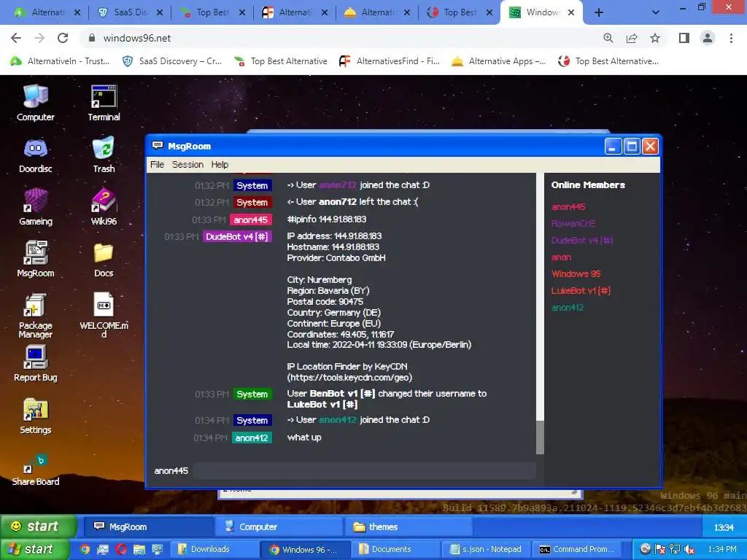The width and height of the screenshot is (747, 560).
Task: Click the Windows 96 taskbar clock 13:34
Action: click(x=724, y=527)
